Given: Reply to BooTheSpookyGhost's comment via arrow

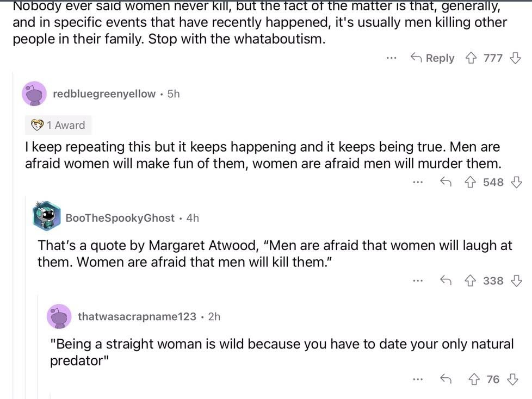Looking at the screenshot, I should 446,281.
